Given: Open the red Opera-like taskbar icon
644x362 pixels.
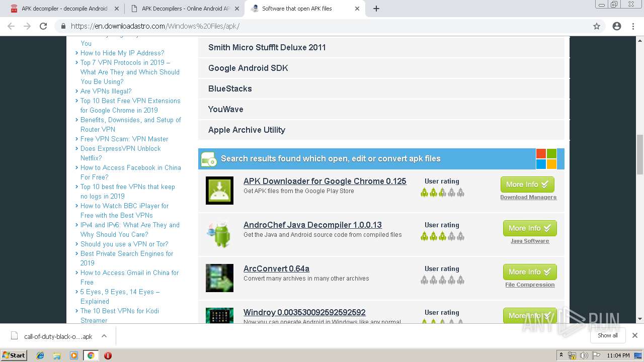Looking at the screenshot, I should [x=108, y=355].
